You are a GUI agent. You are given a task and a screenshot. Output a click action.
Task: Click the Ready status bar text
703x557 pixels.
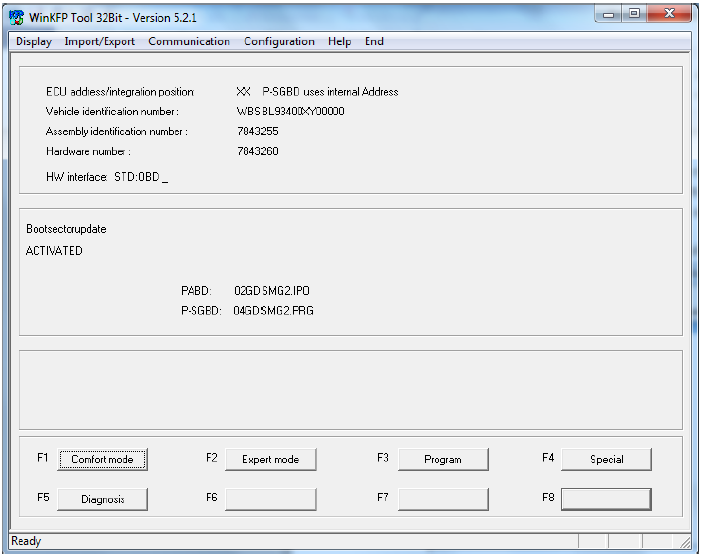tap(26, 541)
